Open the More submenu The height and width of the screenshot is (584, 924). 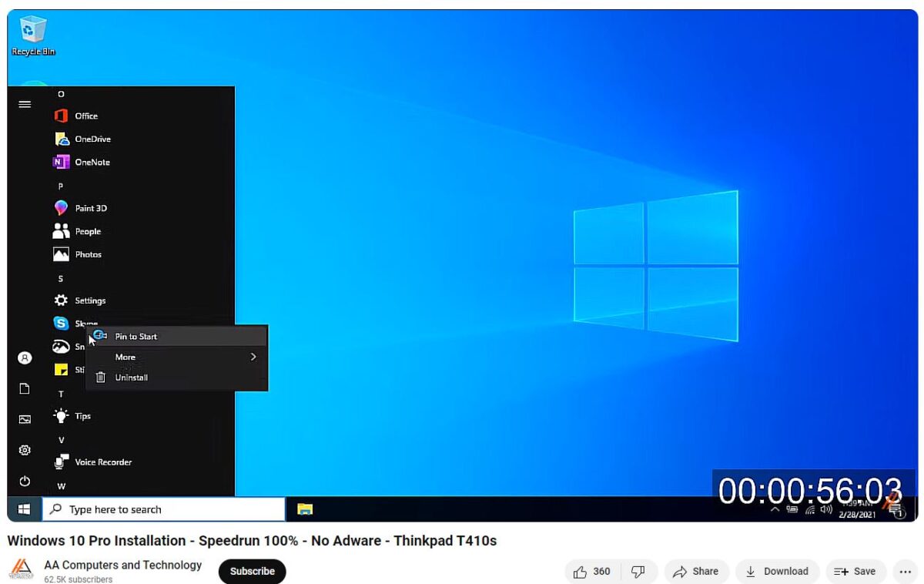176,357
